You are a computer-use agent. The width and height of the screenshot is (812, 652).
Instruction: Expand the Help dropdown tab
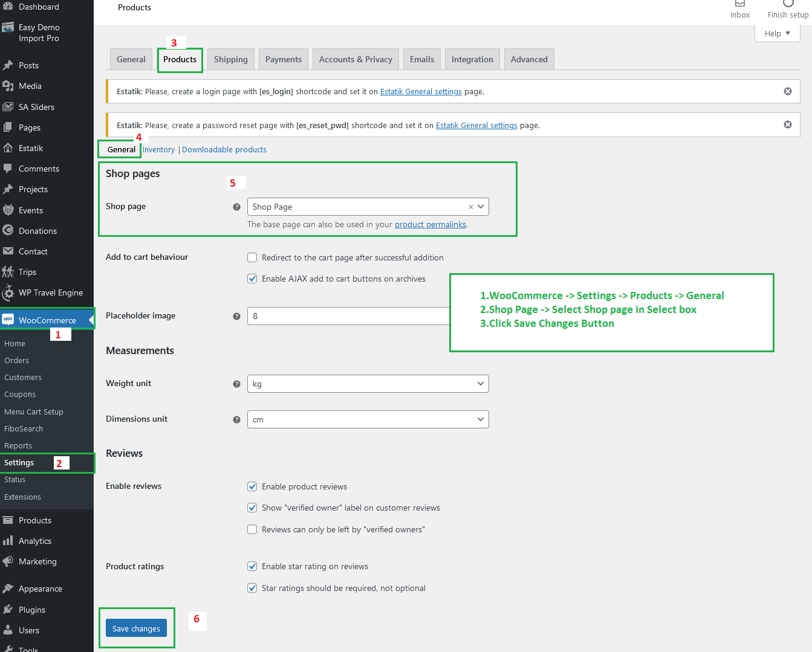[x=777, y=33]
